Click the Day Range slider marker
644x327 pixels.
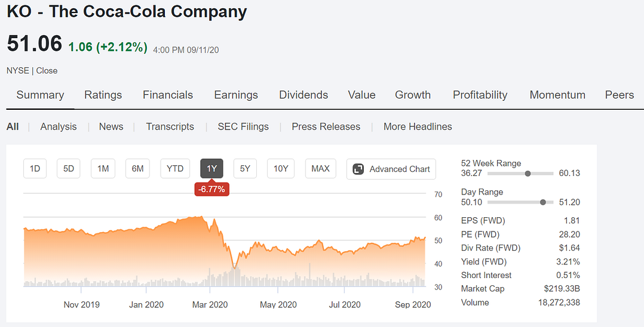tap(543, 202)
